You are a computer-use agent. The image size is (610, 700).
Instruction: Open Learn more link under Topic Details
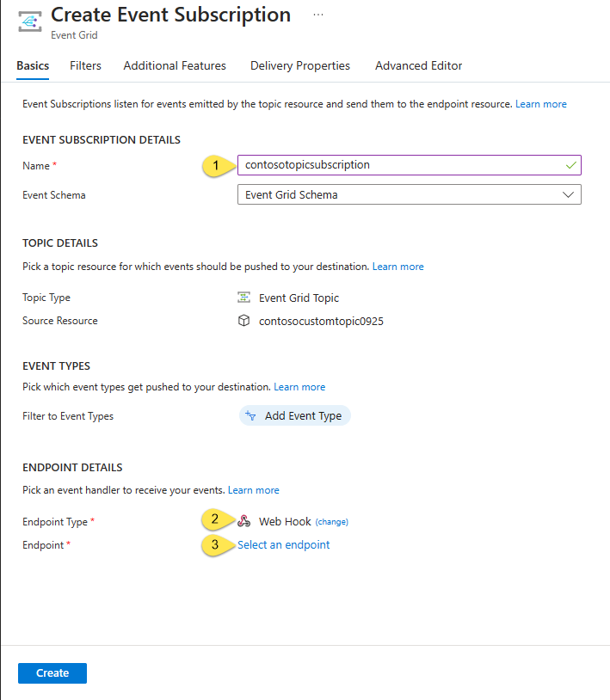[x=397, y=267]
